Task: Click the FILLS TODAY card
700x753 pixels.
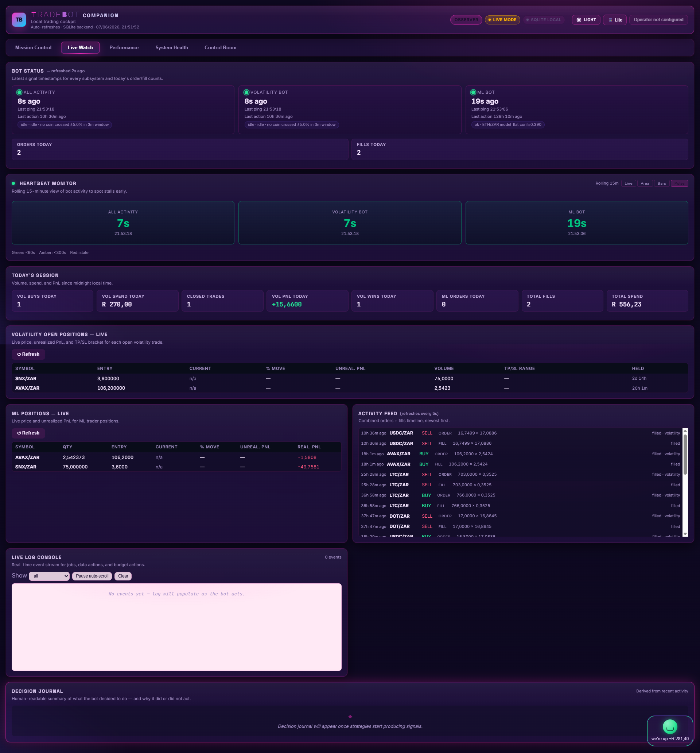Action: click(520, 149)
